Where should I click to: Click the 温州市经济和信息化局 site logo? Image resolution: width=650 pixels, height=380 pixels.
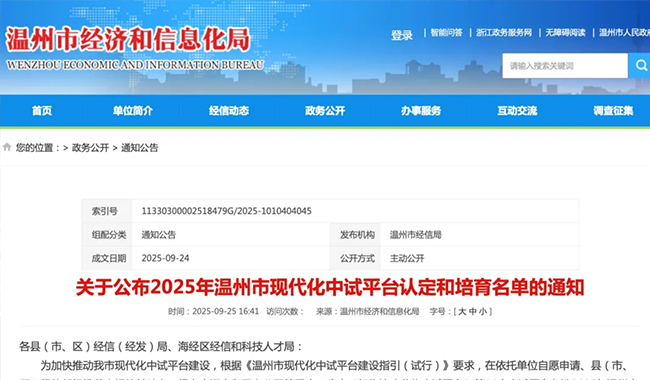point(128,39)
